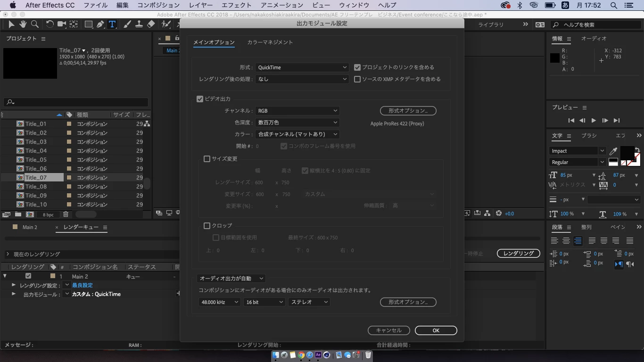Select the Brush tool

[127, 25]
